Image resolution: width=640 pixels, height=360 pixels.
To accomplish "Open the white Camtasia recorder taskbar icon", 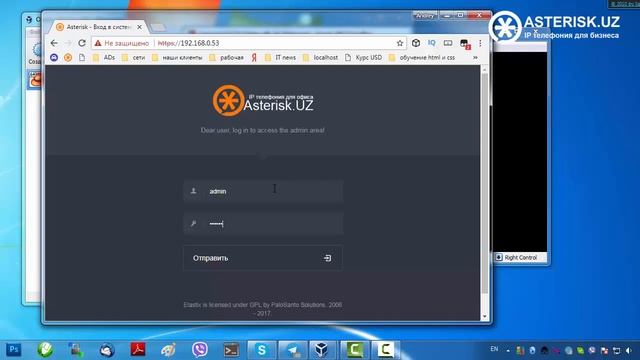I will (385, 350).
